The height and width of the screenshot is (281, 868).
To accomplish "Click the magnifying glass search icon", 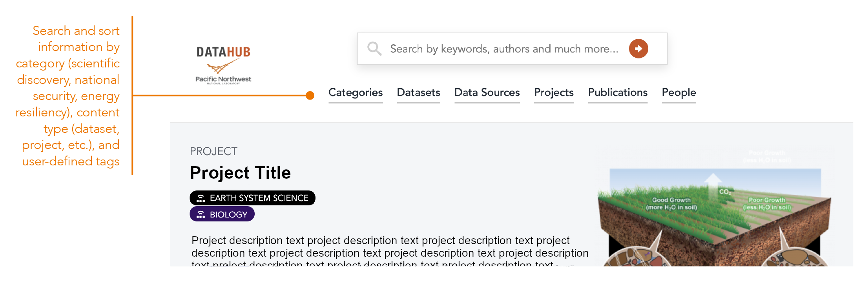I will coord(374,49).
